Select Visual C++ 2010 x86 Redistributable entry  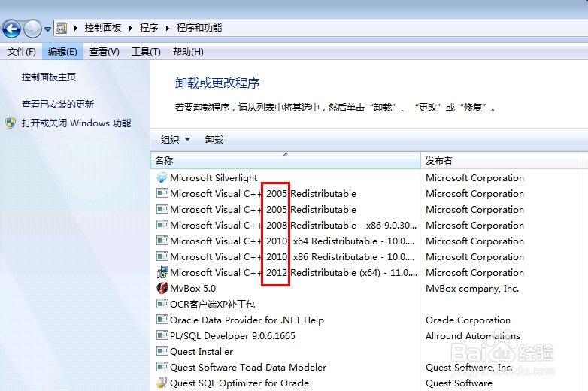(292, 256)
